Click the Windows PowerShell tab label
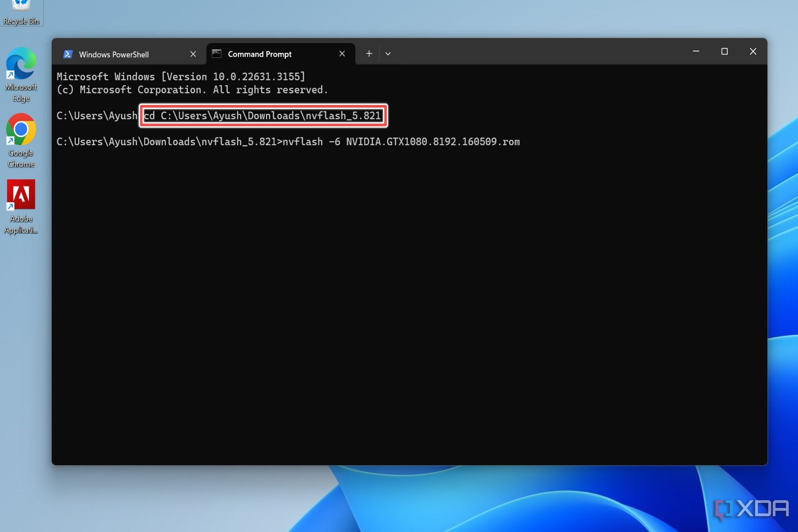Viewport: 798px width, 532px height. point(114,54)
